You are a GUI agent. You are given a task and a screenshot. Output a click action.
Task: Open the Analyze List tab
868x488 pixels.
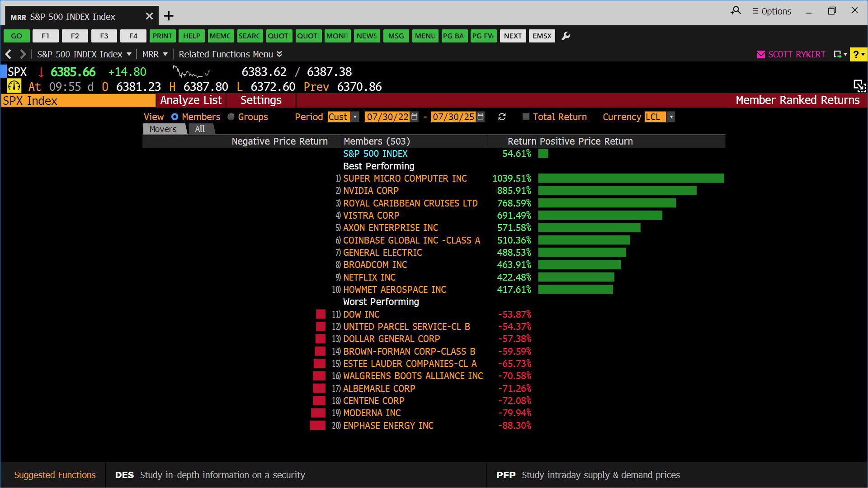(191, 100)
